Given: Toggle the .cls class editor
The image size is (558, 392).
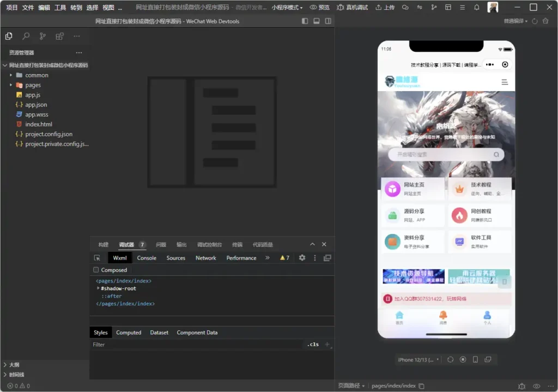Looking at the screenshot, I should tap(313, 344).
